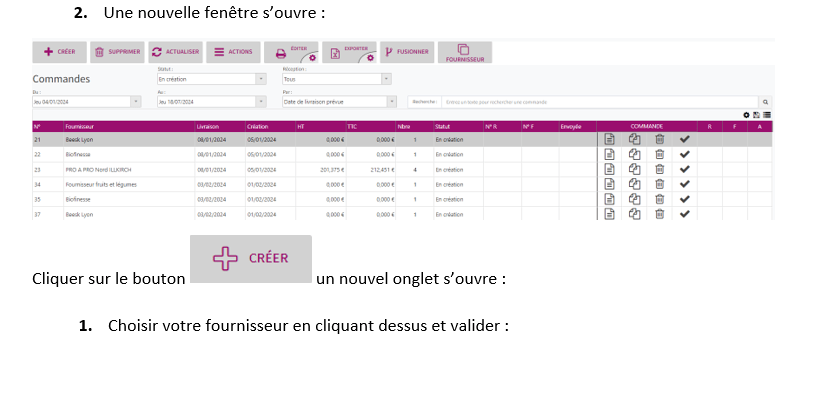Click the FUSIONNER button
The image size is (824, 394).
407,52
